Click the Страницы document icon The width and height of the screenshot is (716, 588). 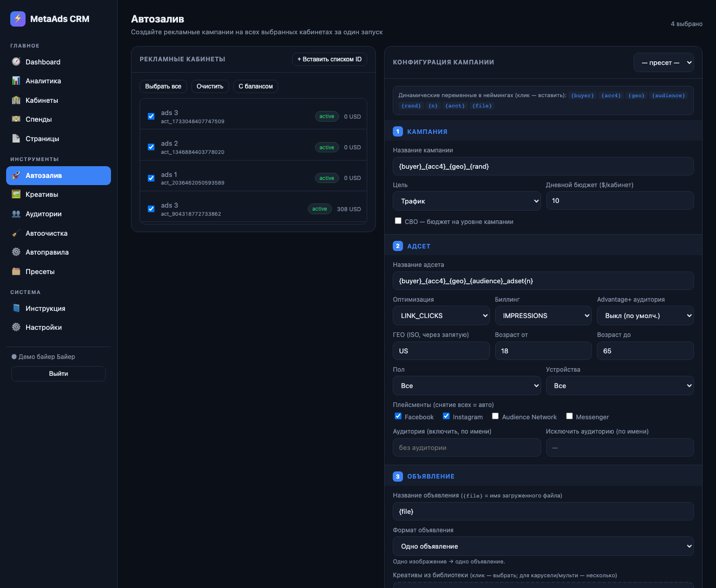click(x=16, y=139)
